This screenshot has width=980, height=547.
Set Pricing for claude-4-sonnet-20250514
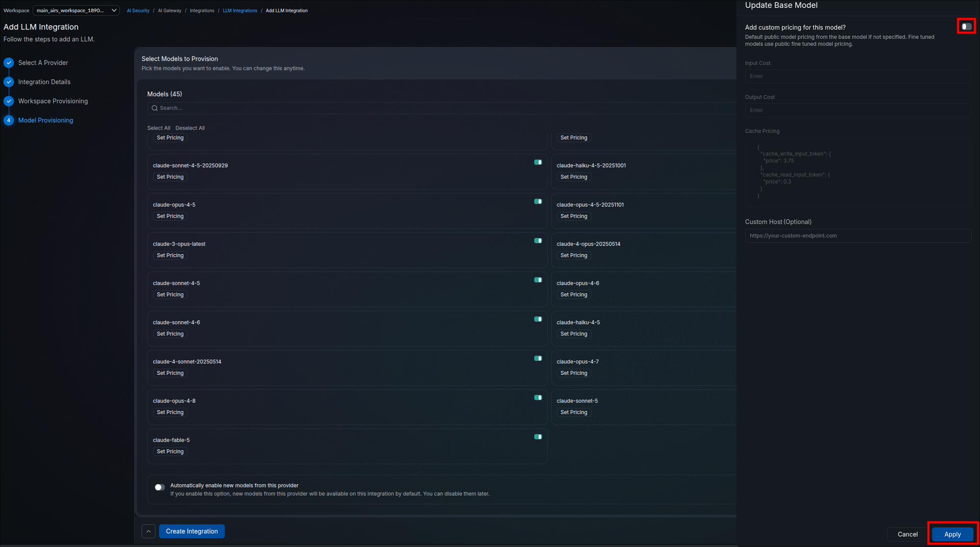pos(170,373)
